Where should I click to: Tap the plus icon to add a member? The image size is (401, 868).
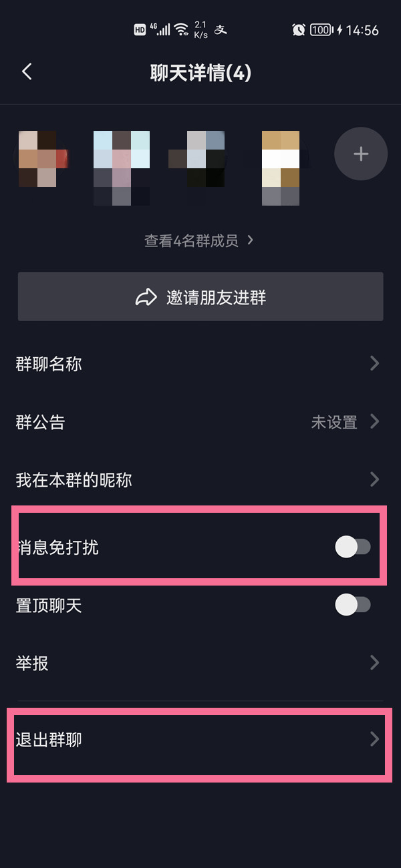coord(361,154)
